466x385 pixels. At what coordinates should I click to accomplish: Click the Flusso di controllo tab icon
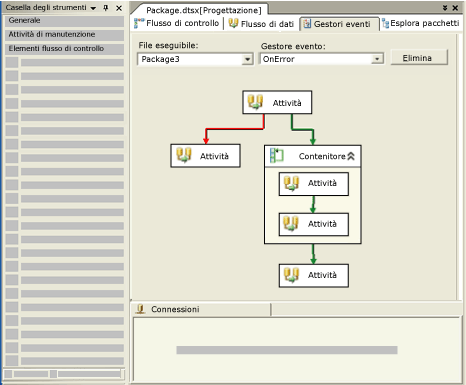coord(139,23)
